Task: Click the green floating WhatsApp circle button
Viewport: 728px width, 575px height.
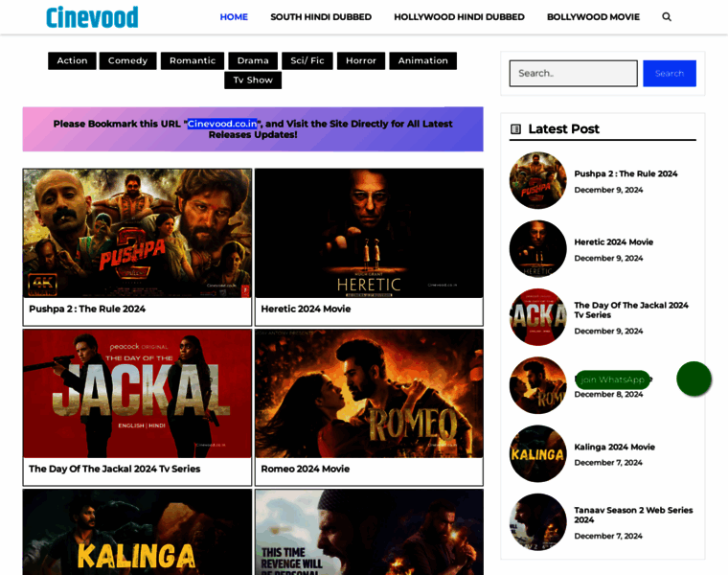Action: coord(694,379)
